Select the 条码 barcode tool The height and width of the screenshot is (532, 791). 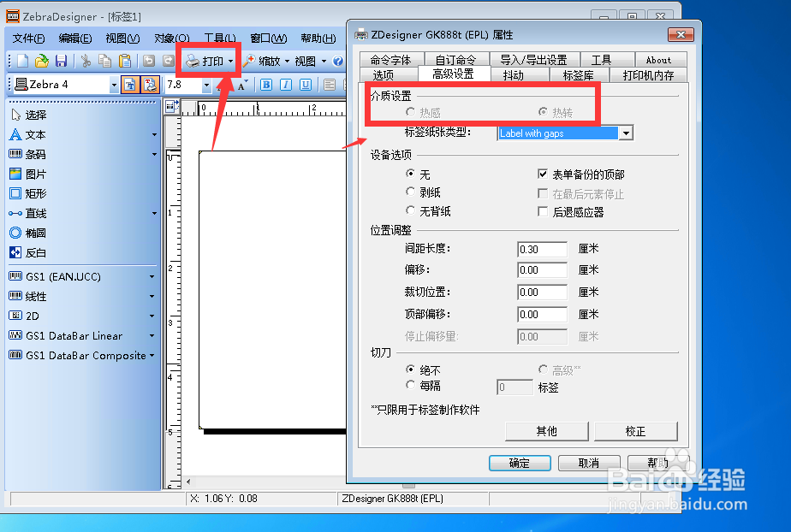pos(27,154)
